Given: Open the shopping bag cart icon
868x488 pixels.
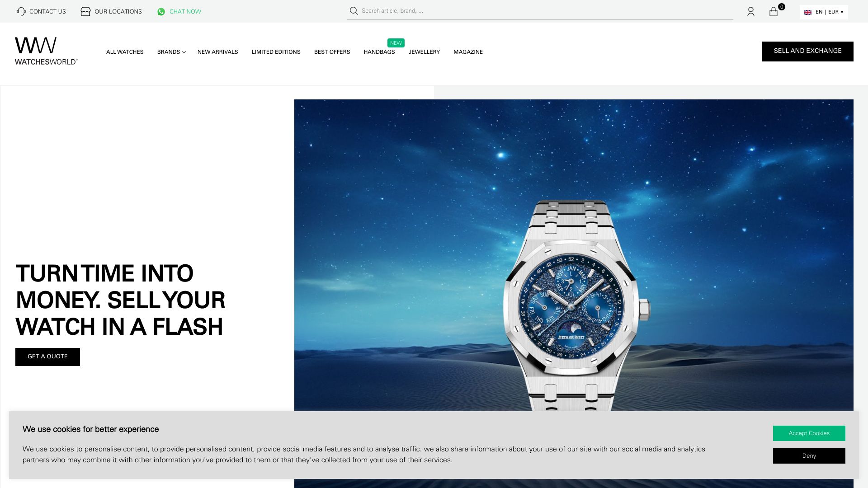Looking at the screenshot, I should (774, 12).
